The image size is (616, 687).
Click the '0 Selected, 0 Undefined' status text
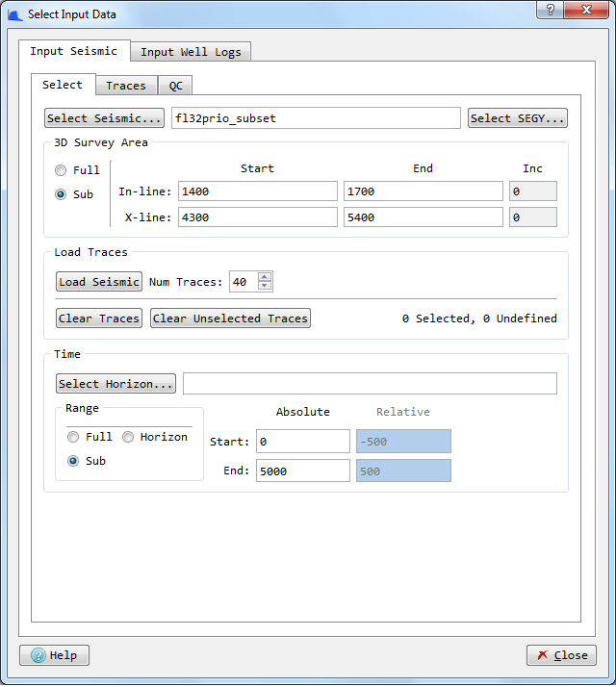(479, 318)
